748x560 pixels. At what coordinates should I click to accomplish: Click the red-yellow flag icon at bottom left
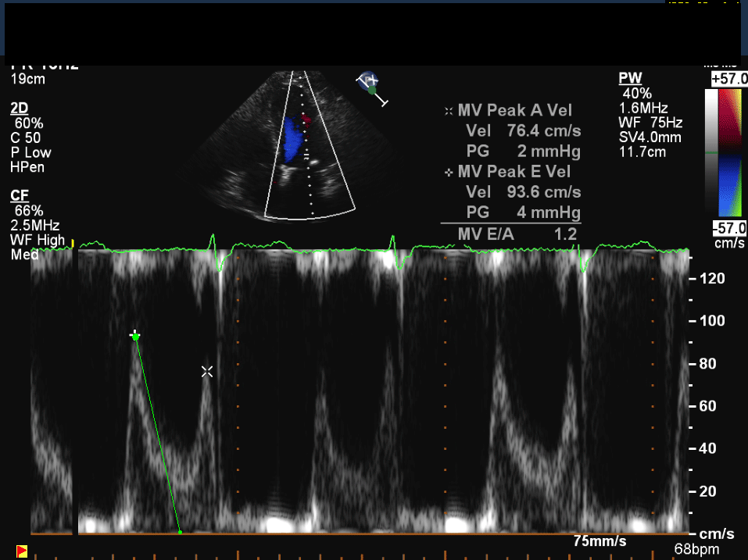pos(22,551)
